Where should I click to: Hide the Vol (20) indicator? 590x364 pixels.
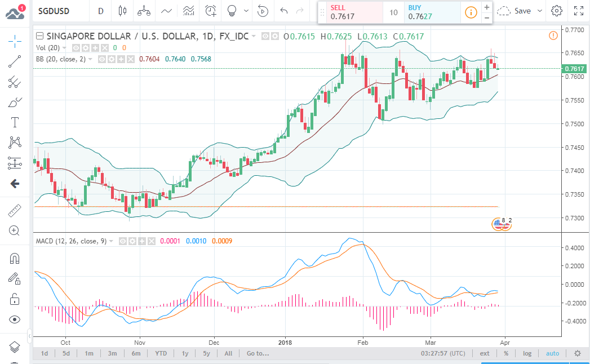[x=76, y=48]
